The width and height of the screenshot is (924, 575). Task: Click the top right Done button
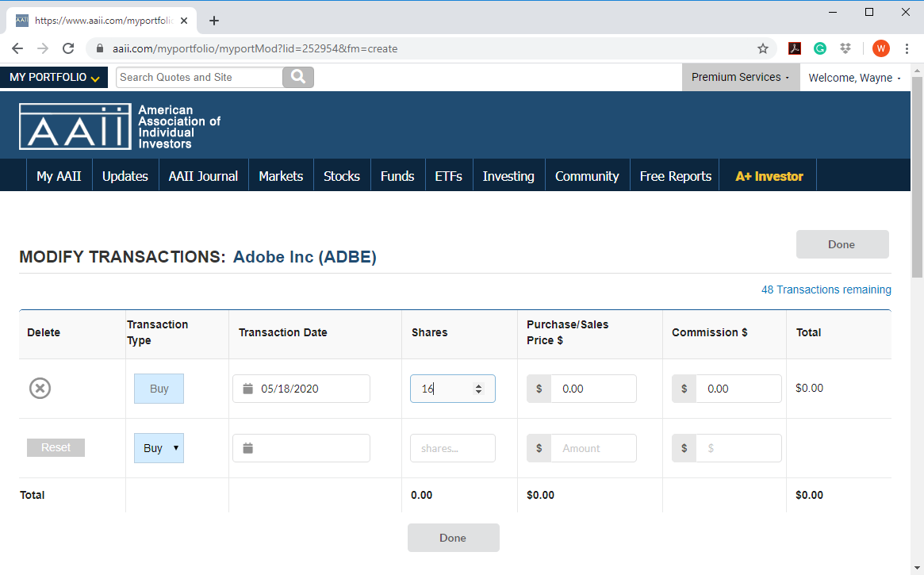tap(842, 244)
